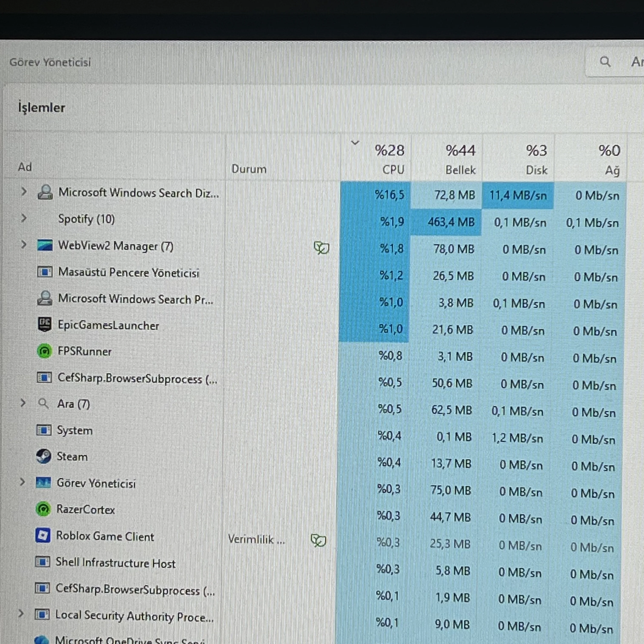Image resolution: width=644 pixels, height=644 pixels.
Task: Click the System process icon
Action: (x=44, y=430)
